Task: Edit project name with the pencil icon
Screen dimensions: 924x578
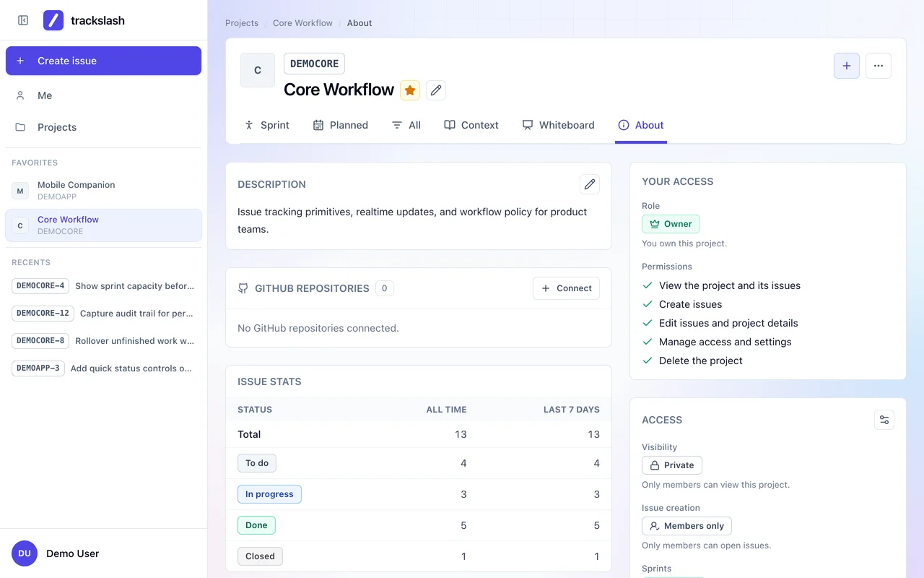Action: (435, 90)
